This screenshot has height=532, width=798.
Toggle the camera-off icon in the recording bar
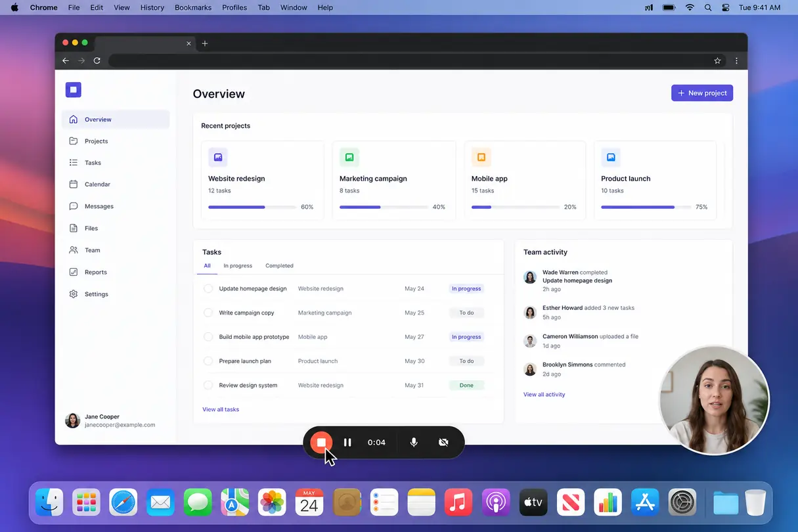pos(443,443)
